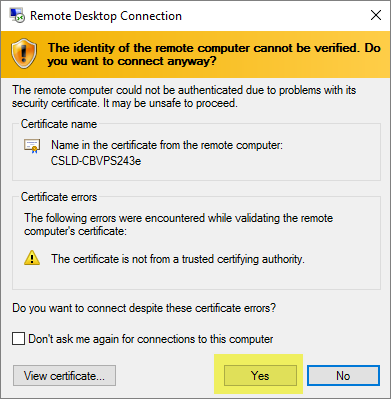This screenshot has width=391, height=399.
Task: Click the "Don't ask me again for connections" label
Action: pyautogui.click(x=151, y=339)
